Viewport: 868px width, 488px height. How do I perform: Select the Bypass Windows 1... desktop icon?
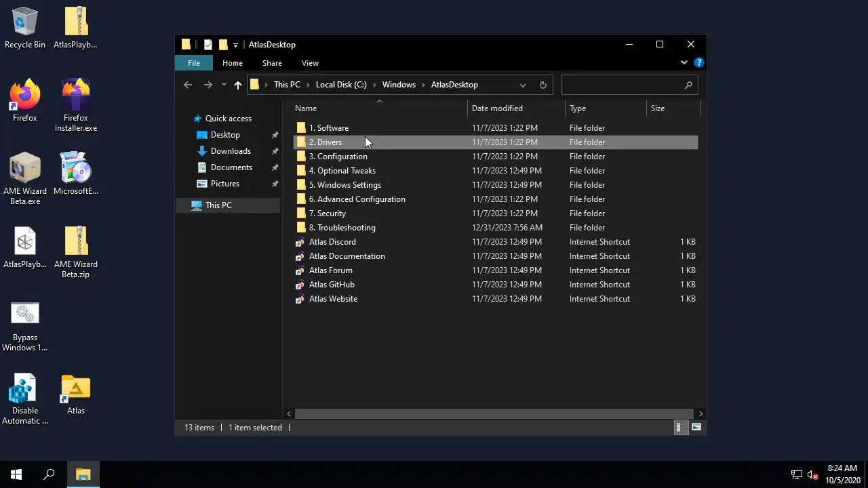tap(25, 325)
